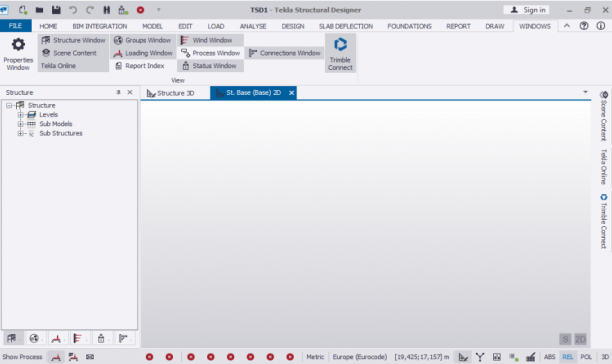This screenshot has height=364, width=612.
Task: Select the Status icon at panel bottom
Action: coord(101,338)
